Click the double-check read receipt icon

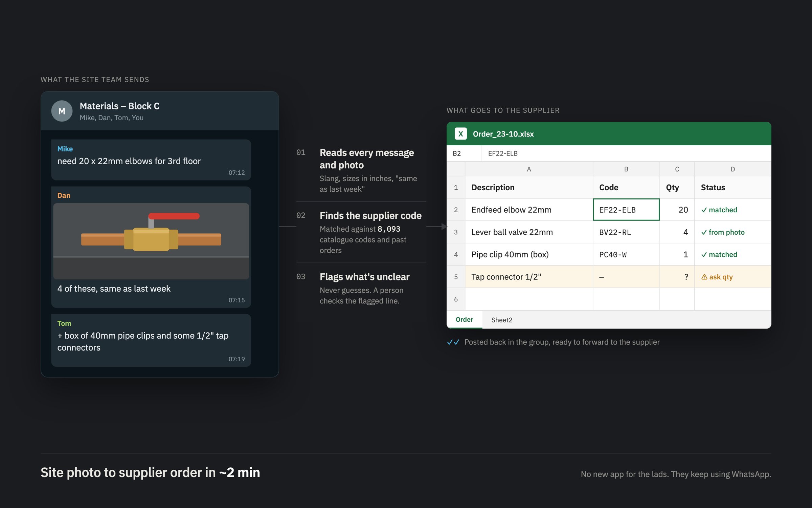coord(453,342)
